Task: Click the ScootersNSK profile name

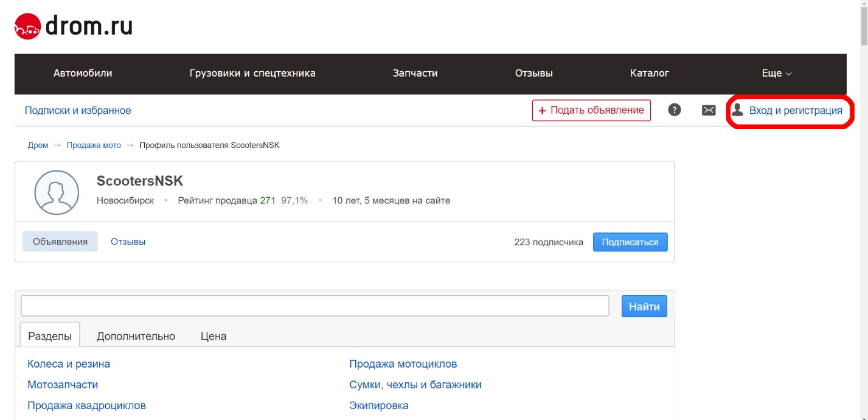Action: (140, 181)
